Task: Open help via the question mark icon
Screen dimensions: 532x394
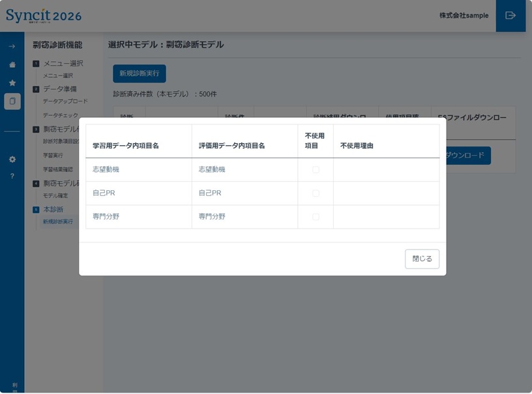Action: (12, 176)
